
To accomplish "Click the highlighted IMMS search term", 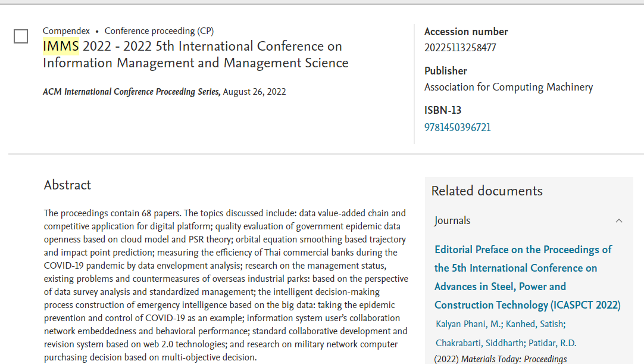I will point(61,46).
